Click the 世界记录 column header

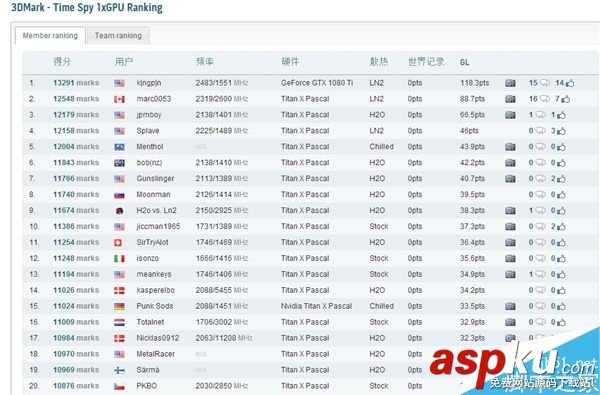426,62
